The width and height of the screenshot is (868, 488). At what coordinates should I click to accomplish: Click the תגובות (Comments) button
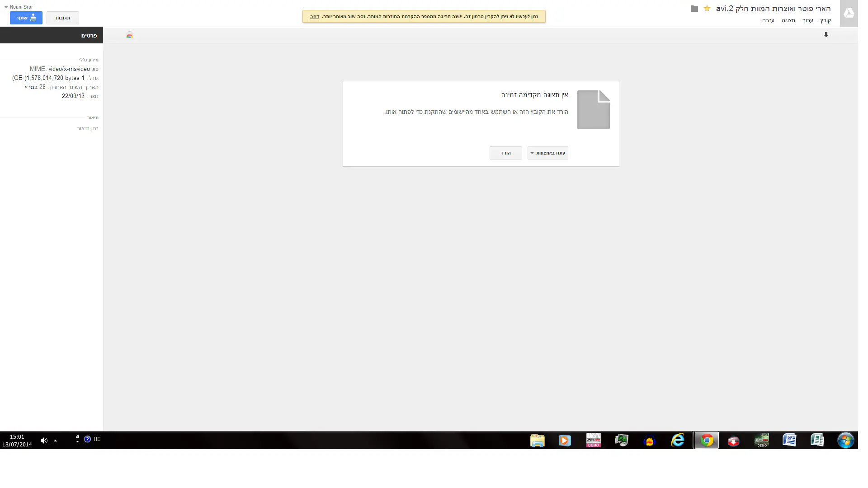click(x=63, y=18)
